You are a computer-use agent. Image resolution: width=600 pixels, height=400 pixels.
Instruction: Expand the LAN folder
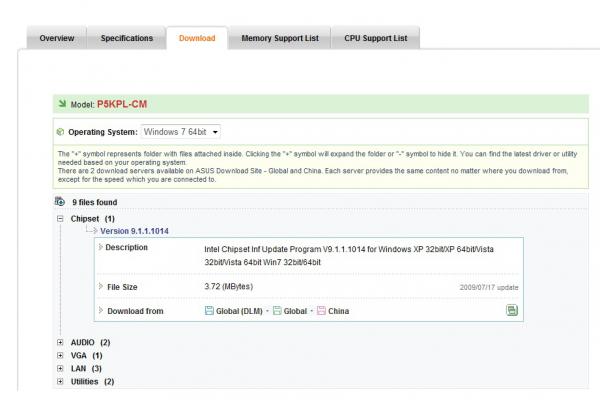point(60,369)
